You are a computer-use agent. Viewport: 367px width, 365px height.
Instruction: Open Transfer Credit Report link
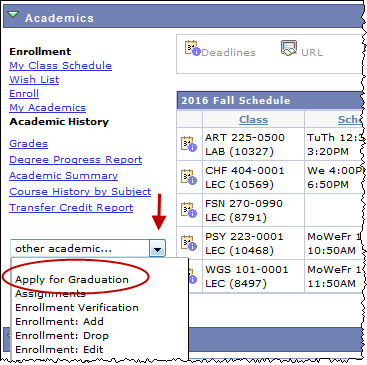(71, 207)
